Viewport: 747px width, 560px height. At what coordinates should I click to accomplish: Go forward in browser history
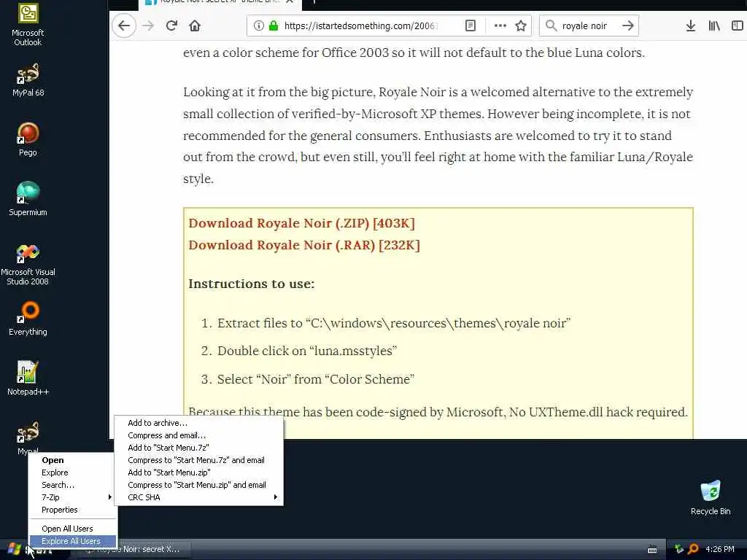148,26
